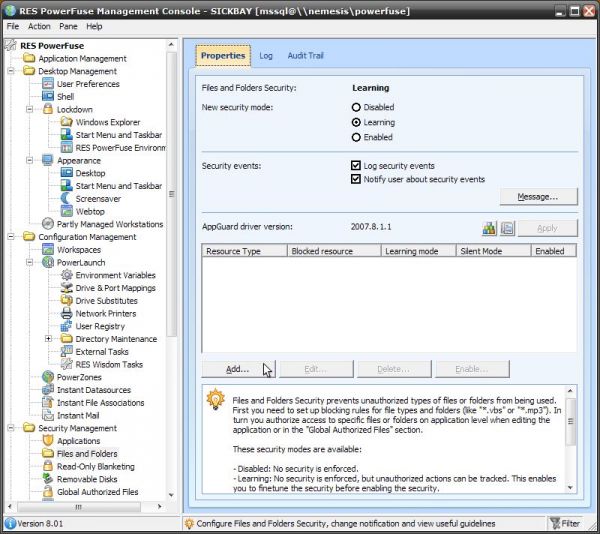Click the help text scrollbar down arrow

click(x=570, y=487)
